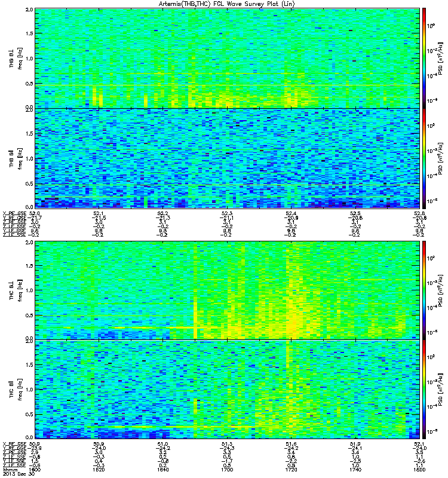Click the date label '2013 Dec 30'
The image size is (448, 478).
[x=19, y=474]
